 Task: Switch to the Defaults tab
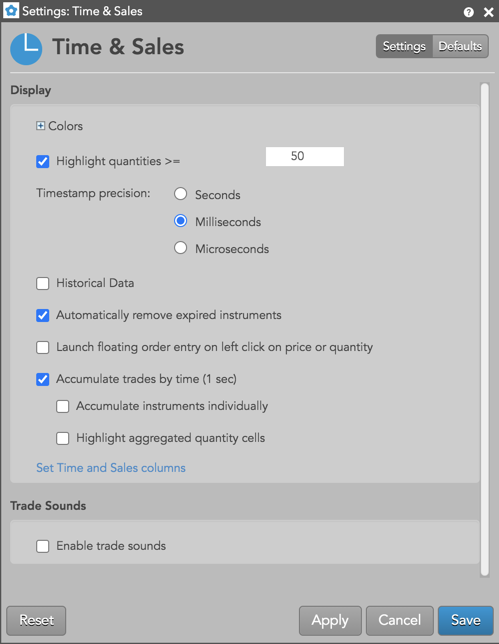[460, 46]
